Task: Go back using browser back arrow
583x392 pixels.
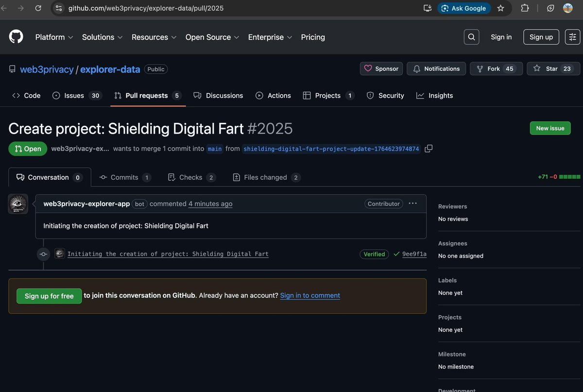Action: (4, 8)
